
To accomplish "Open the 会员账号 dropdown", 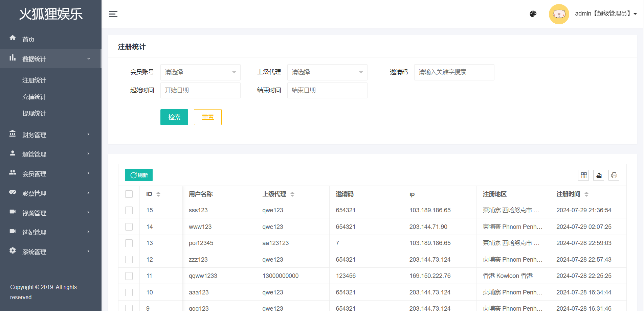I will (200, 72).
